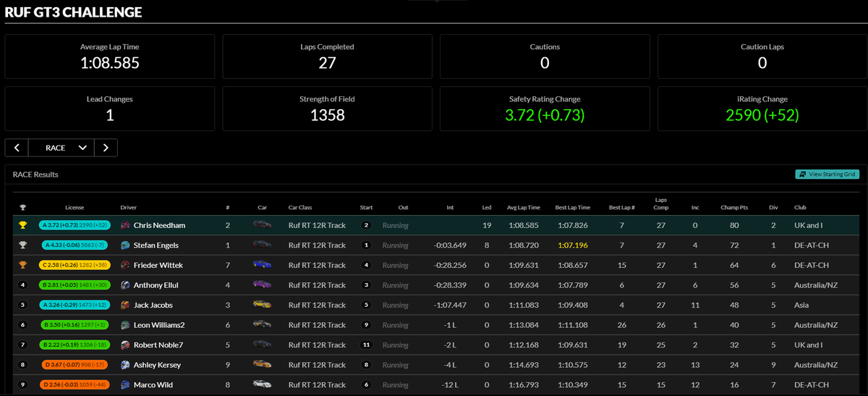868x396 pixels.
Task: Click orange car thumbnail in Ashley Kersey's row
Action: [263, 365]
